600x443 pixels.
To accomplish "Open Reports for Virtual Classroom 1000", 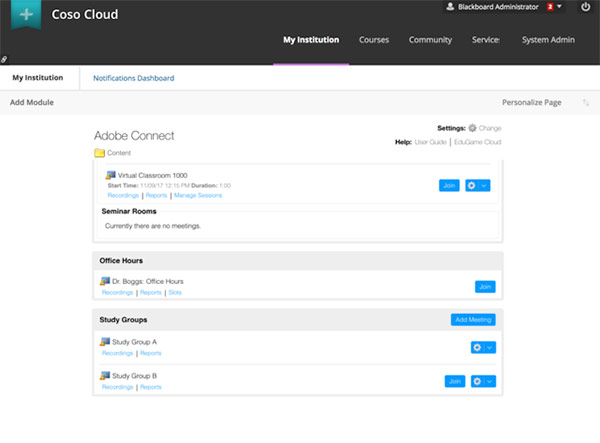I will click(156, 195).
